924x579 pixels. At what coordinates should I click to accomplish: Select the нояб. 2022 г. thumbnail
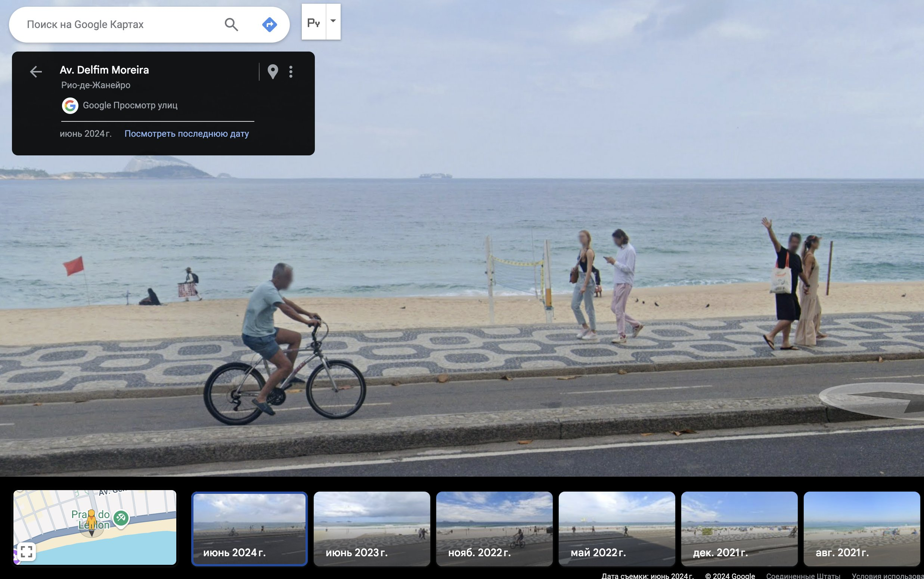click(x=494, y=529)
